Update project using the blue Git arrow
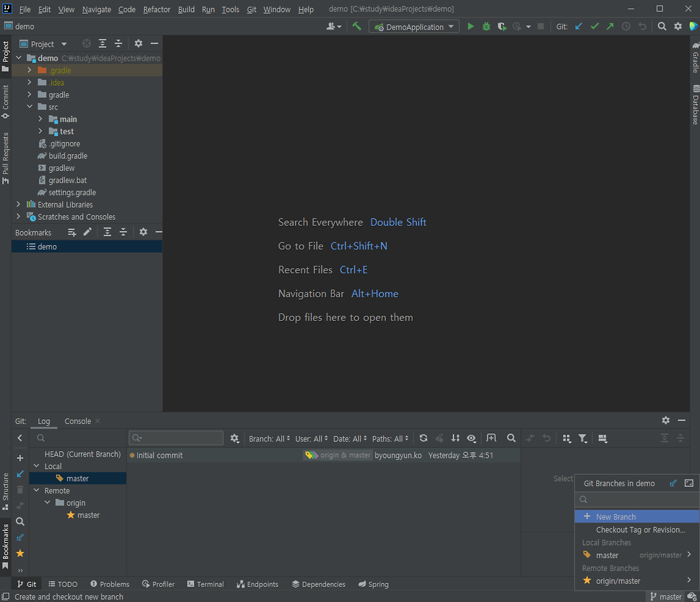This screenshot has width=700, height=602. click(x=579, y=26)
